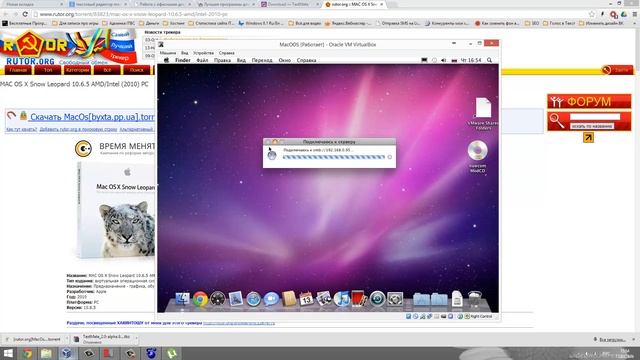The height and width of the screenshot is (360, 640).
Task: Open the Trash in the dock
Action: pos(475,299)
